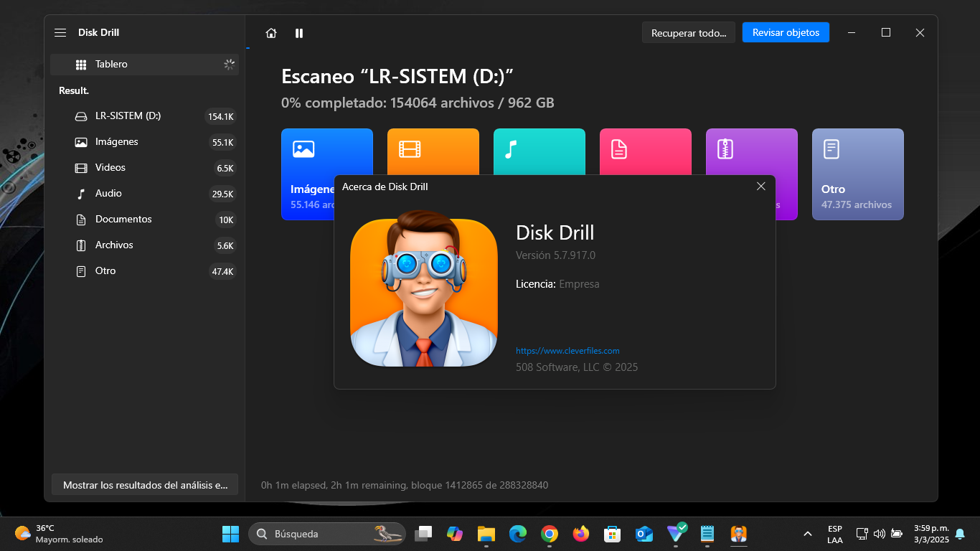The height and width of the screenshot is (551, 980).
Task: Click Mostrar los resultados del análisis button
Action: coord(145,485)
